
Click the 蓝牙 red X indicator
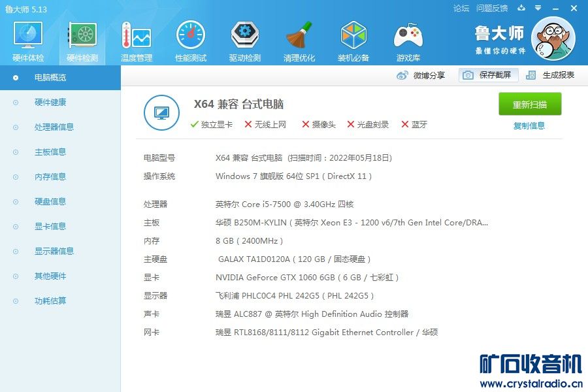pyautogui.click(x=404, y=125)
